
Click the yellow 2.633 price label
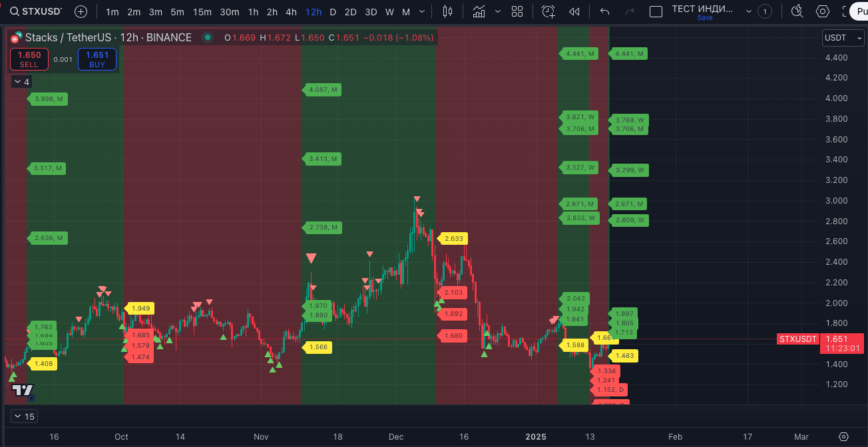click(x=451, y=238)
